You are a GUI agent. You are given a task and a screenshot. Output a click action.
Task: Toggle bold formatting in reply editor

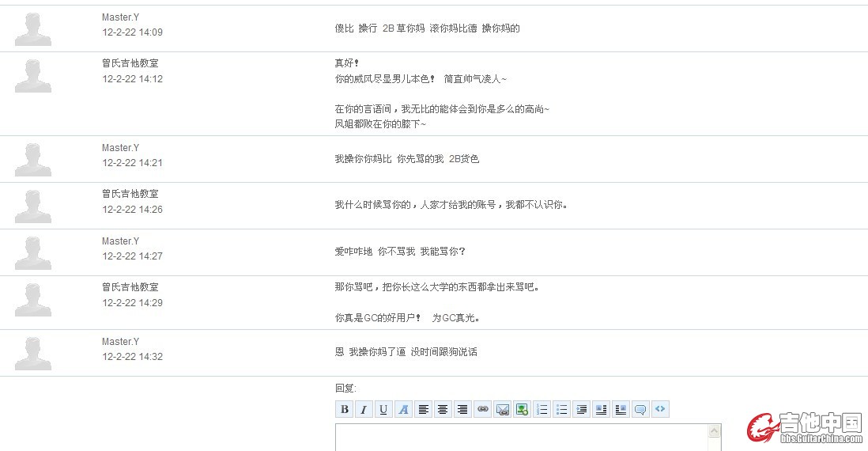(x=345, y=409)
